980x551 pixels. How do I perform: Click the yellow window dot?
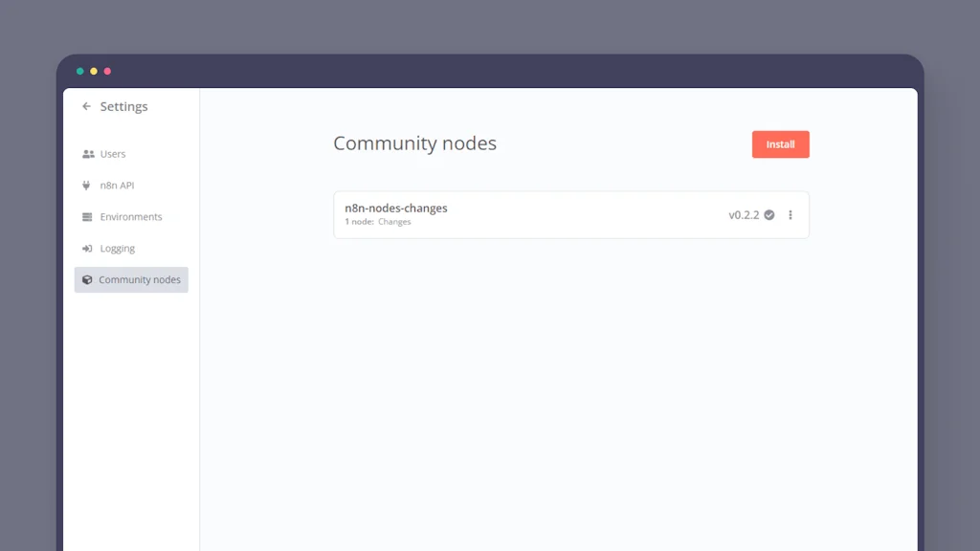point(93,71)
